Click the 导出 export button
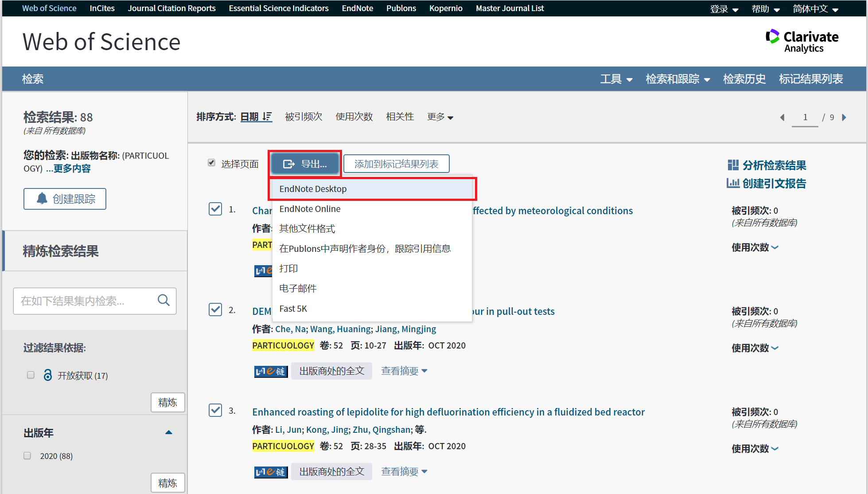868x494 pixels. click(305, 164)
